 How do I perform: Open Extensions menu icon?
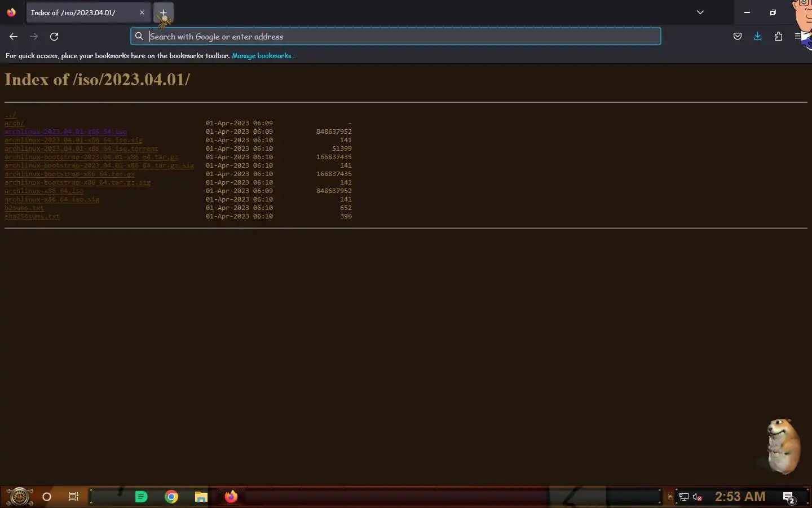pyautogui.click(x=778, y=37)
